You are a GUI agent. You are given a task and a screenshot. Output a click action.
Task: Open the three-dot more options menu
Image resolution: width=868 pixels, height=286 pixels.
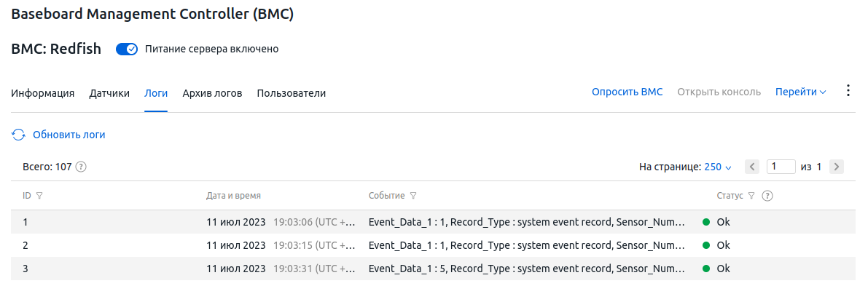click(x=848, y=91)
